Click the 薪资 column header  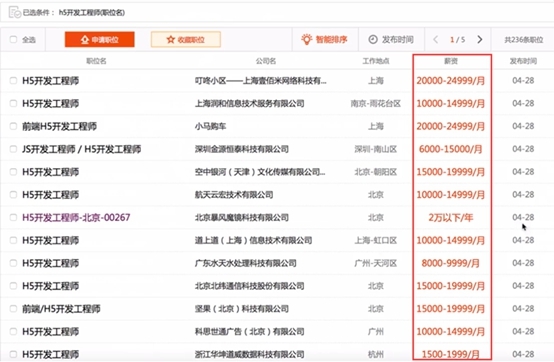coord(451,61)
